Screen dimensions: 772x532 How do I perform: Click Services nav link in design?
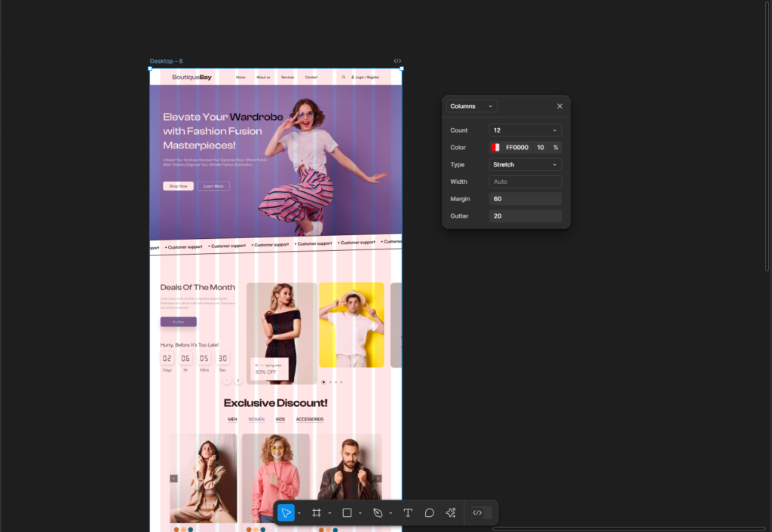coord(287,78)
